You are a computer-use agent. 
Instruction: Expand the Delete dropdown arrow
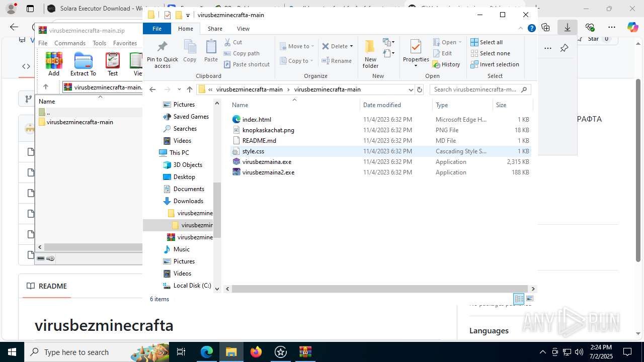coord(351,46)
